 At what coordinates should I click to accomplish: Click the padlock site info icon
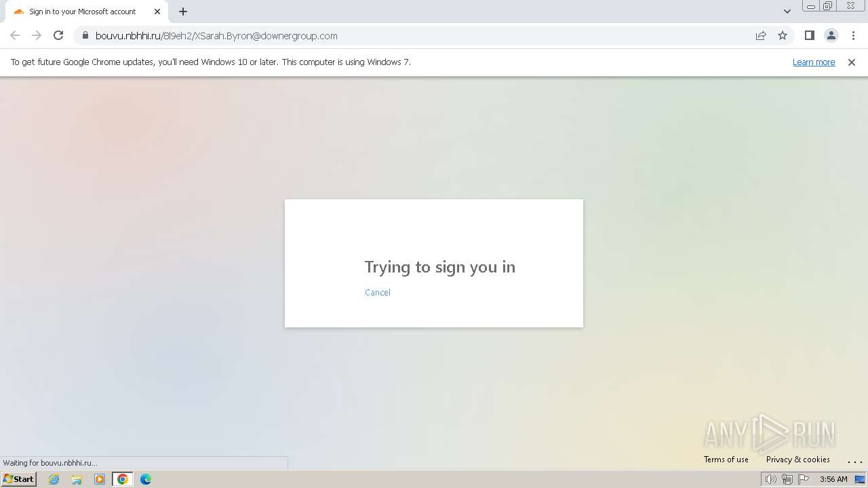[x=85, y=36]
